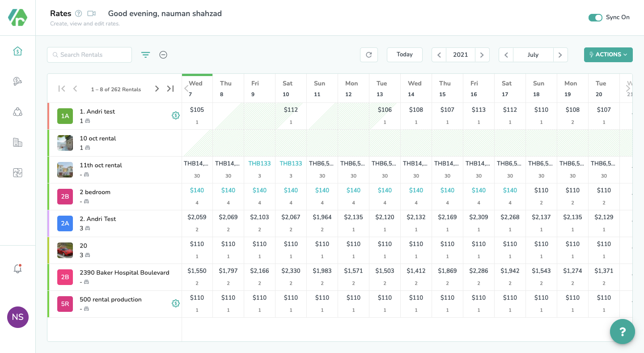The width and height of the screenshot is (644, 353).
Task: Jump to the first page of rentals
Action: click(x=62, y=89)
